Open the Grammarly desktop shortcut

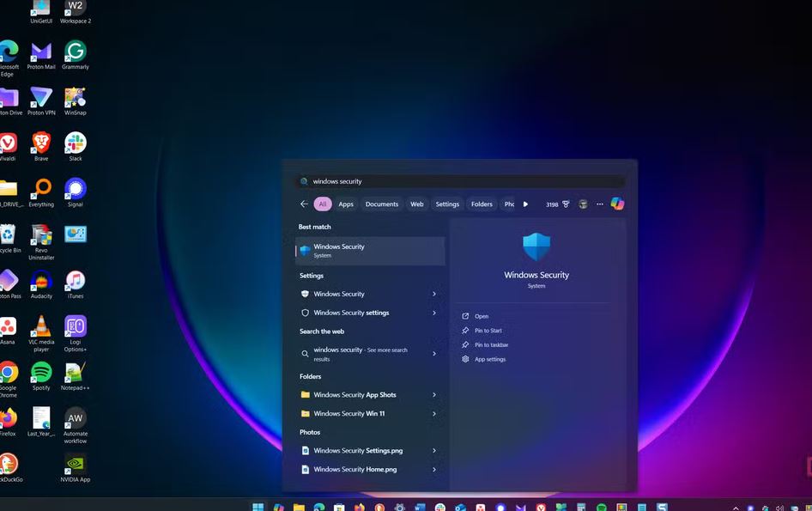pyautogui.click(x=75, y=56)
